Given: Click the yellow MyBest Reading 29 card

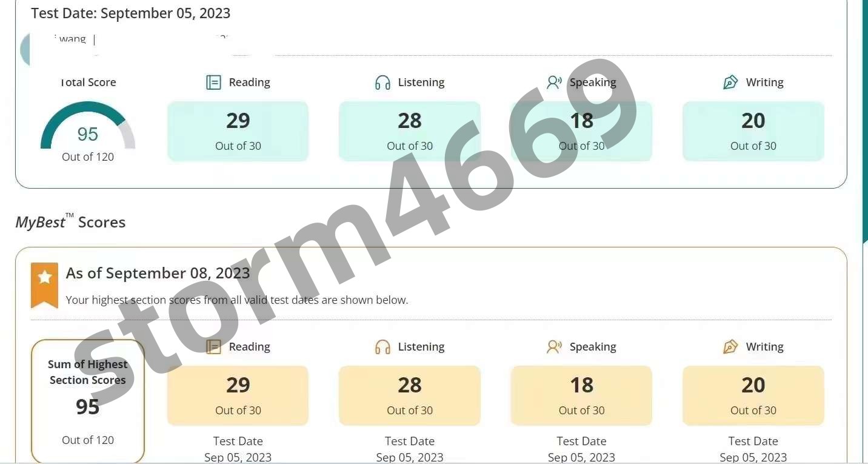Looking at the screenshot, I should pyautogui.click(x=238, y=395).
